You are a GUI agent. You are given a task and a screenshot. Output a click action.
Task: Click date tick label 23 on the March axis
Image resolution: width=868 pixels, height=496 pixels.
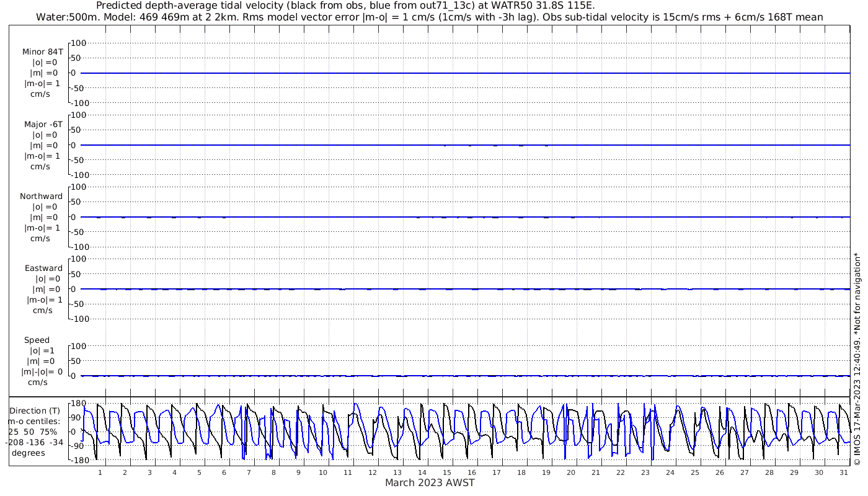click(x=645, y=472)
